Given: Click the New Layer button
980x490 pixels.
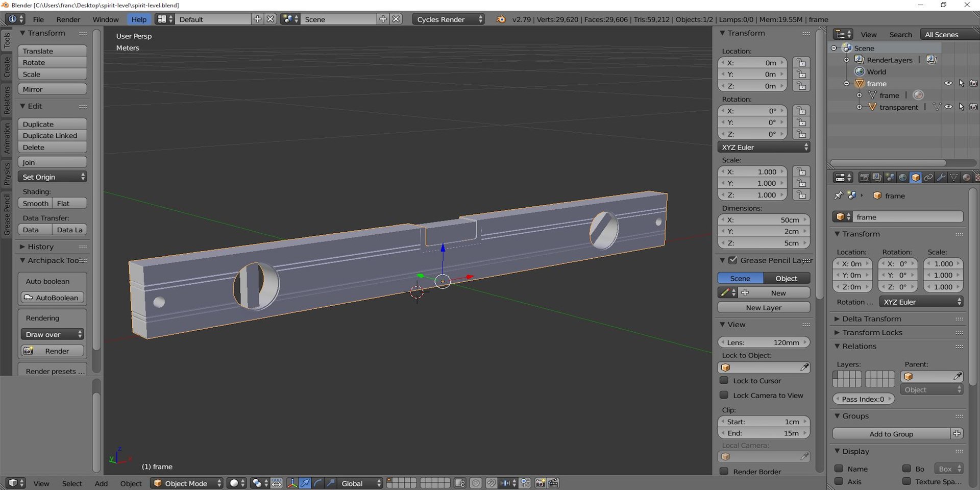Looking at the screenshot, I should click(764, 307).
